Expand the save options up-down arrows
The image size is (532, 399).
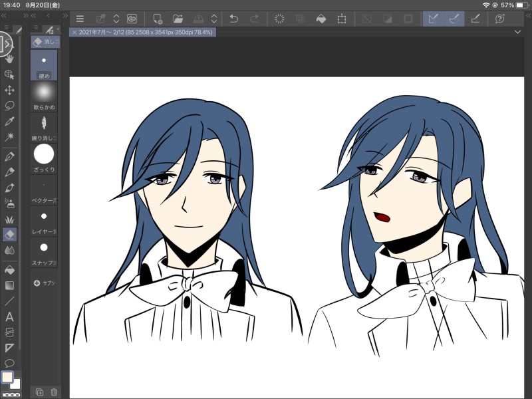coord(213,19)
